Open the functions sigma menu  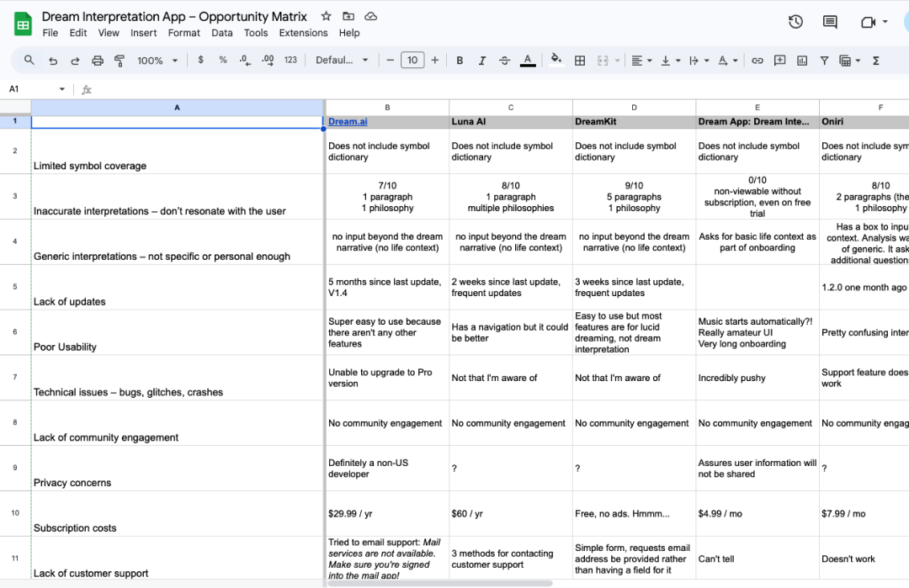[x=876, y=61]
